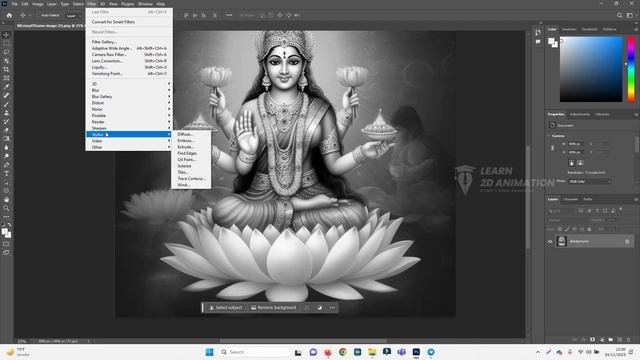This screenshot has height=360, width=640.
Task: Click the Select subject button
Action: tap(226, 308)
